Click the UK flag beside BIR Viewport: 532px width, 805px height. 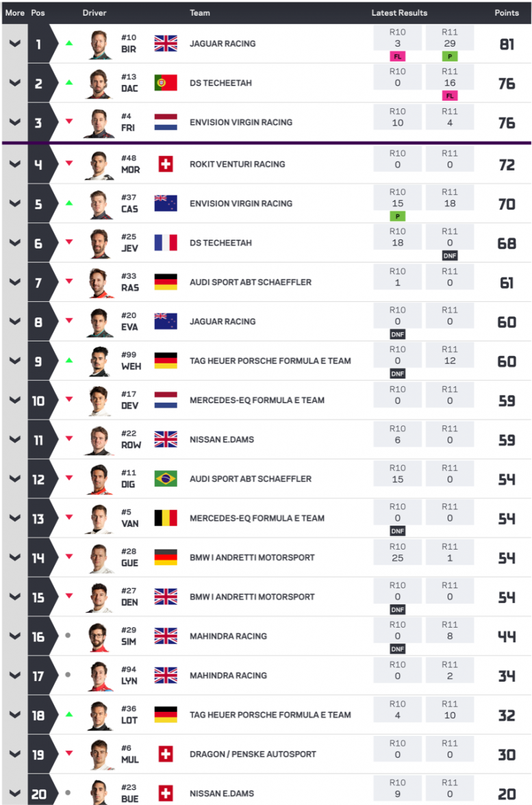[x=166, y=44]
